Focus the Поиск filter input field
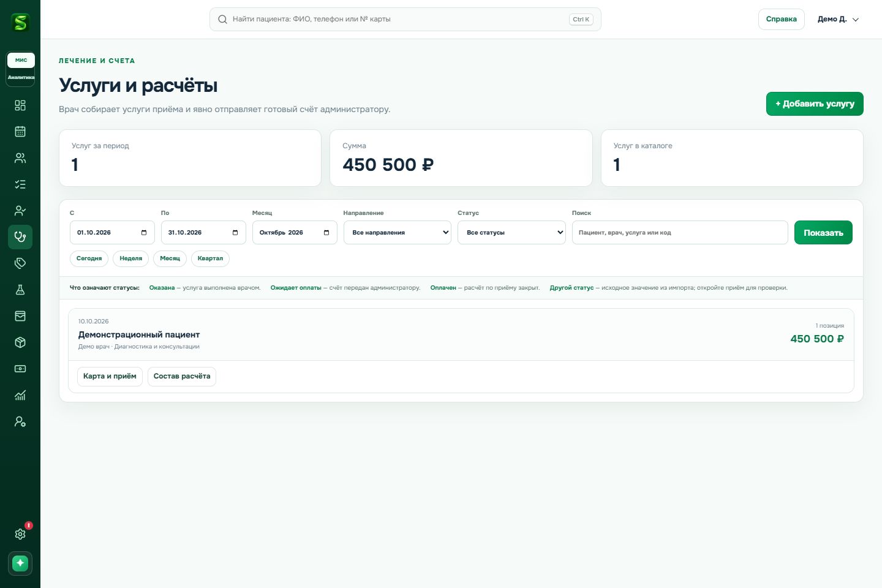The image size is (882, 588). tap(680, 233)
